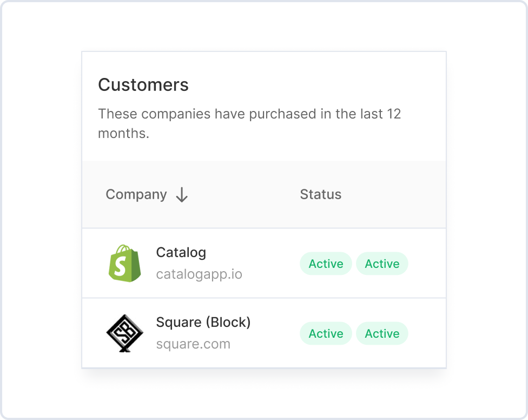
Task: Click the white header section of Customers card
Action: 325,76
